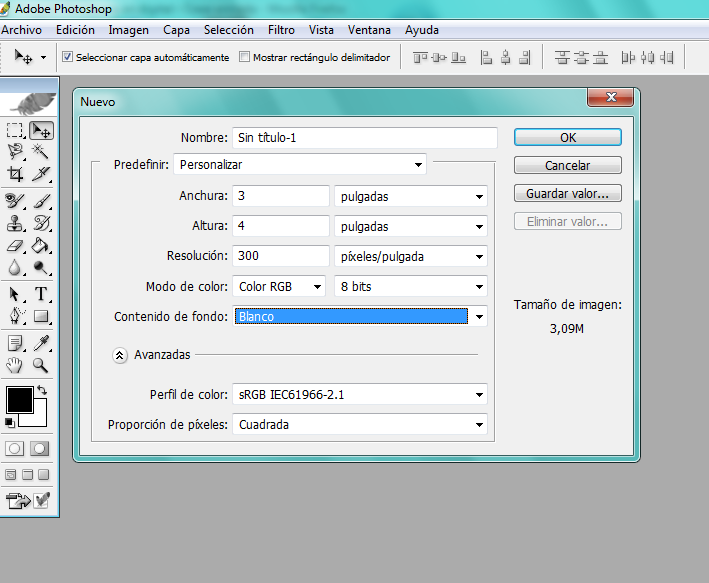Image resolution: width=709 pixels, height=583 pixels.
Task: Select the Magic Wand tool
Action: click(x=41, y=152)
